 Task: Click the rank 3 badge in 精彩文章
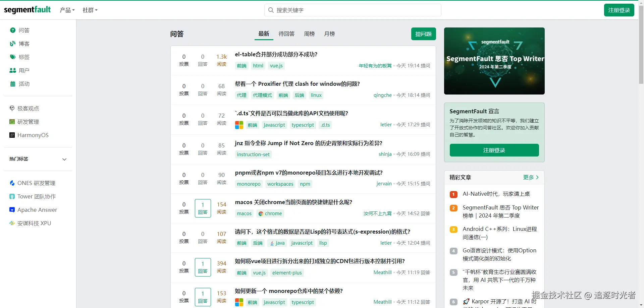point(453,230)
